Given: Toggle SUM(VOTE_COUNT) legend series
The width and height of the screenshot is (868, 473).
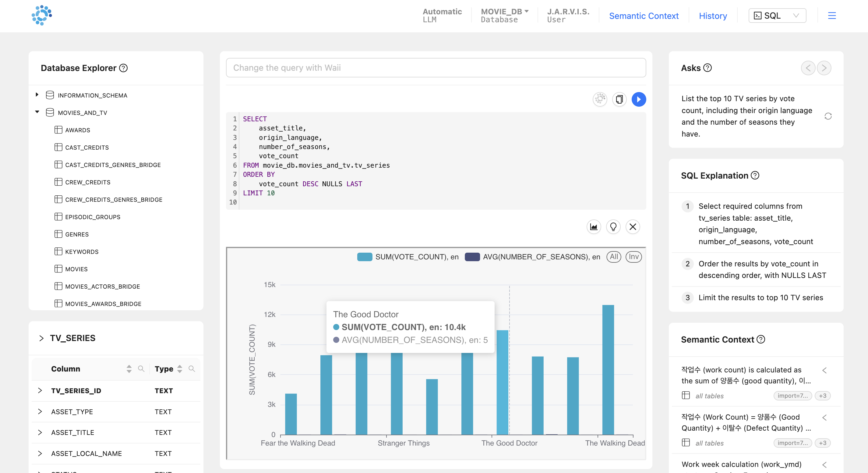Looking at the screenshot, I should tap(408, 257).
